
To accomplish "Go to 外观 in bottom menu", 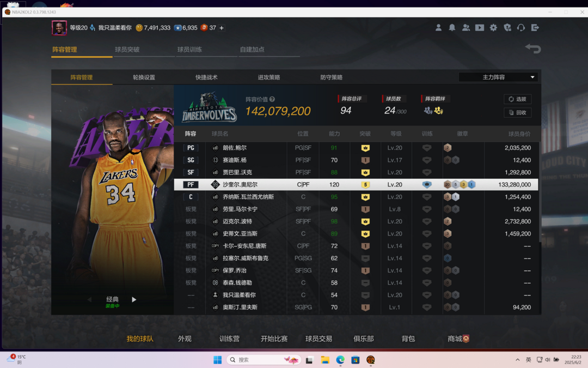I will click(x=185, y=339).
